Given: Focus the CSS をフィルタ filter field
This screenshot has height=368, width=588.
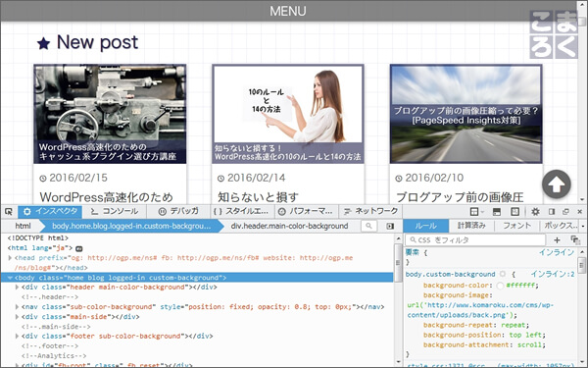Looking at the screenshot, I should 475,240.
